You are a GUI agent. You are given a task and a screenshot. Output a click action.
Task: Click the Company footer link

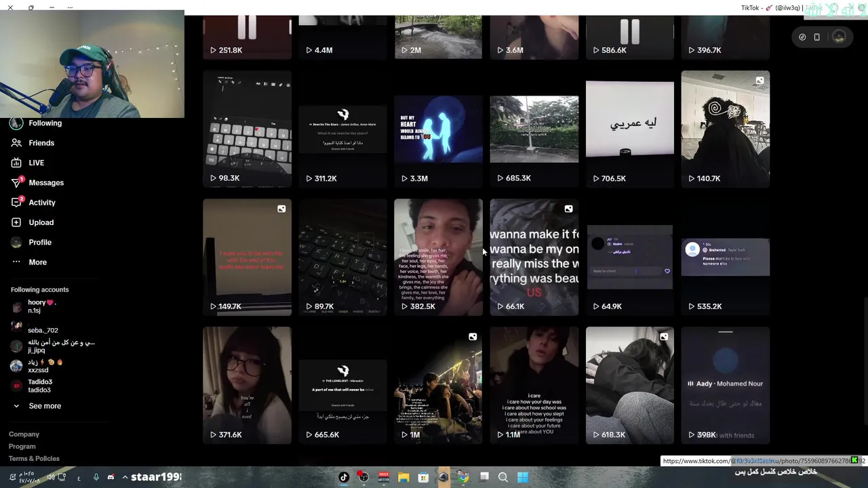point(24,434)
